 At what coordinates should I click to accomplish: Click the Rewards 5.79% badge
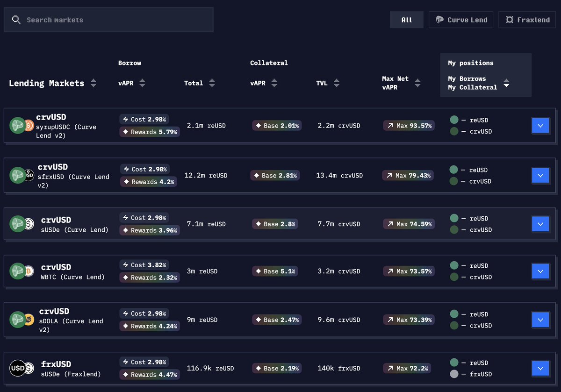point(150,132)
